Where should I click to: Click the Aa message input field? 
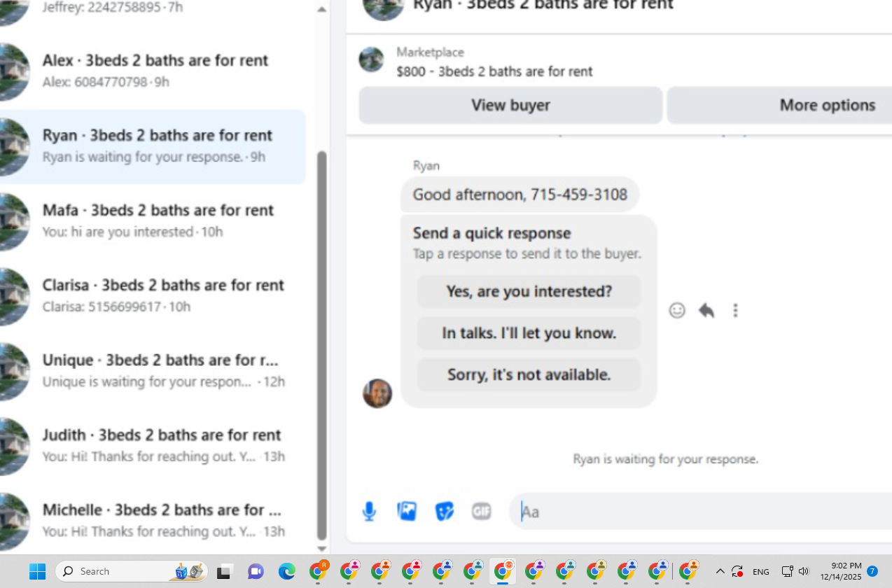click(700, 512)
